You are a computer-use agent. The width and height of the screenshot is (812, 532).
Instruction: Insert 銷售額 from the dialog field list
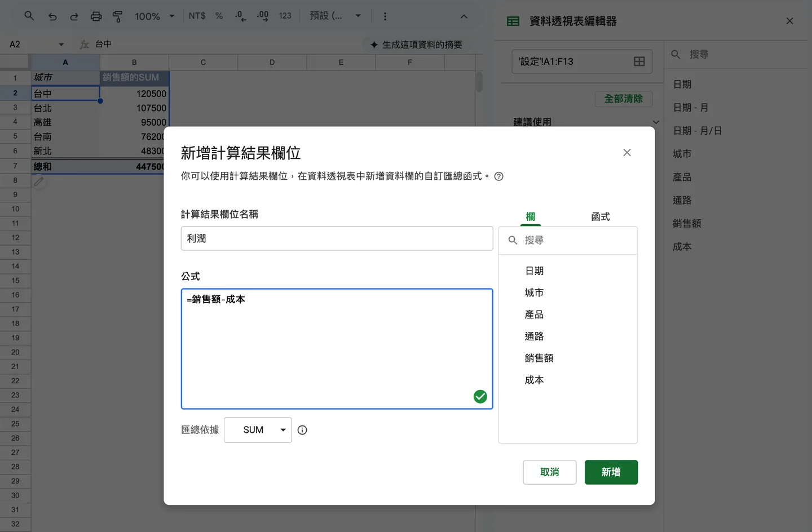coord(539,358)
